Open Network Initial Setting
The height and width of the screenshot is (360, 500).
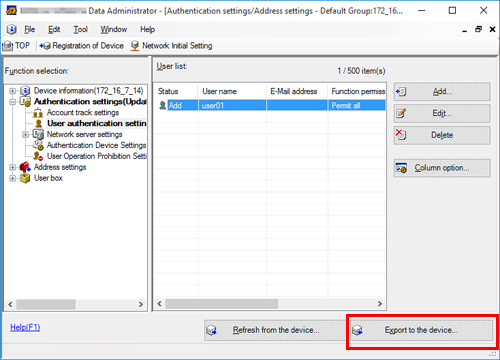(171, 46)
